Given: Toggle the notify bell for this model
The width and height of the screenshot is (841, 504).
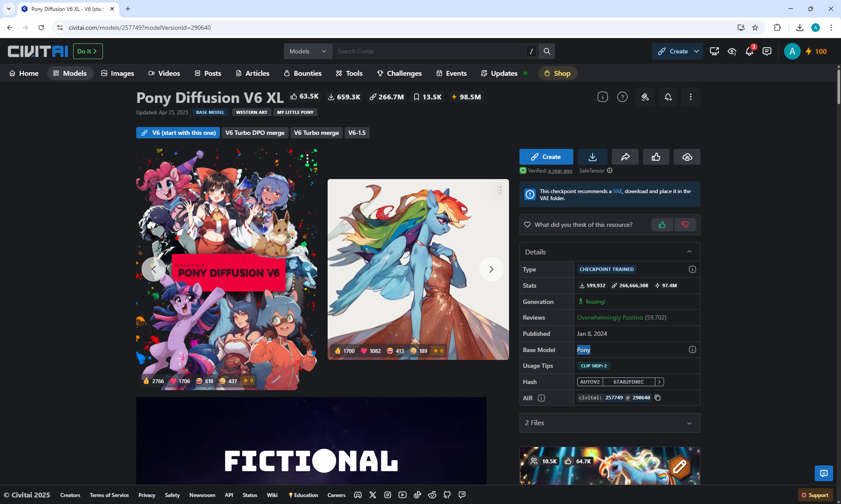Looking at the screenshot, I should 668,97.
